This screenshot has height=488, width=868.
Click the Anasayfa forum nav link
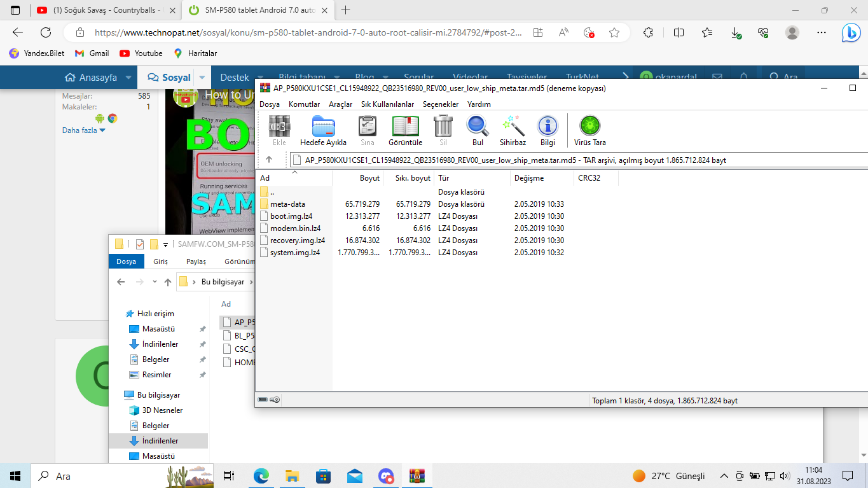point(91,78)
